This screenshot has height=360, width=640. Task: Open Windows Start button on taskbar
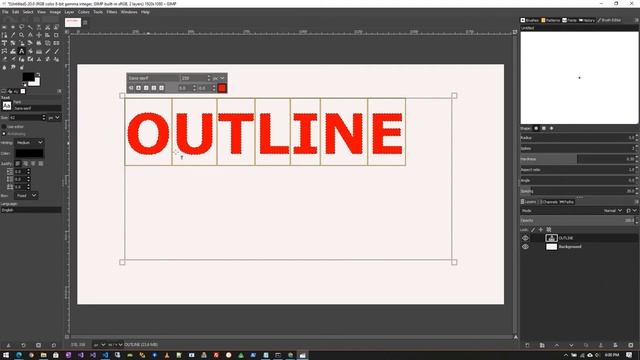tap(6, 355)
